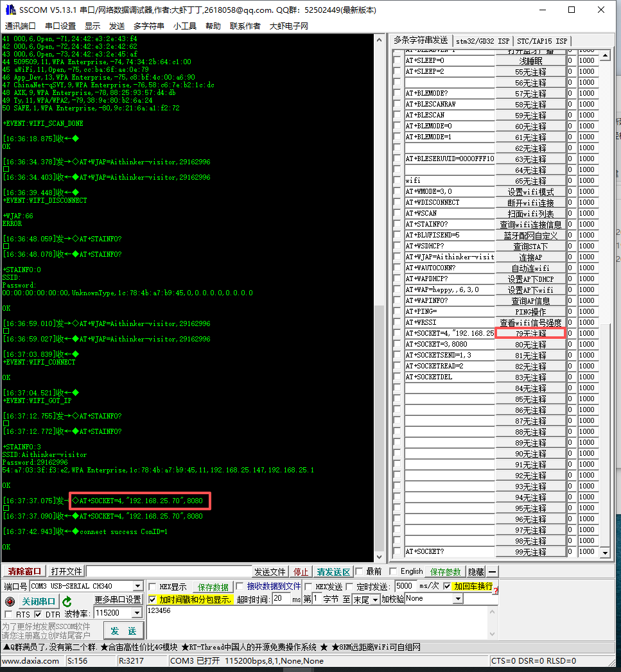Toggle the DTR checkbox
The height and width of the screenshot is (672, 621).
39,615
